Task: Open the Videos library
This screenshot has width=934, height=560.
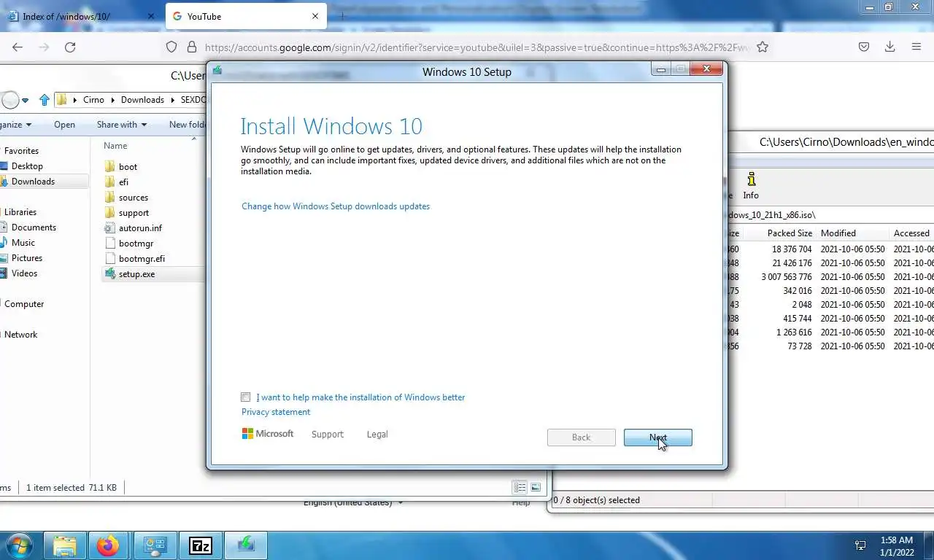Action: click(24, 273)
